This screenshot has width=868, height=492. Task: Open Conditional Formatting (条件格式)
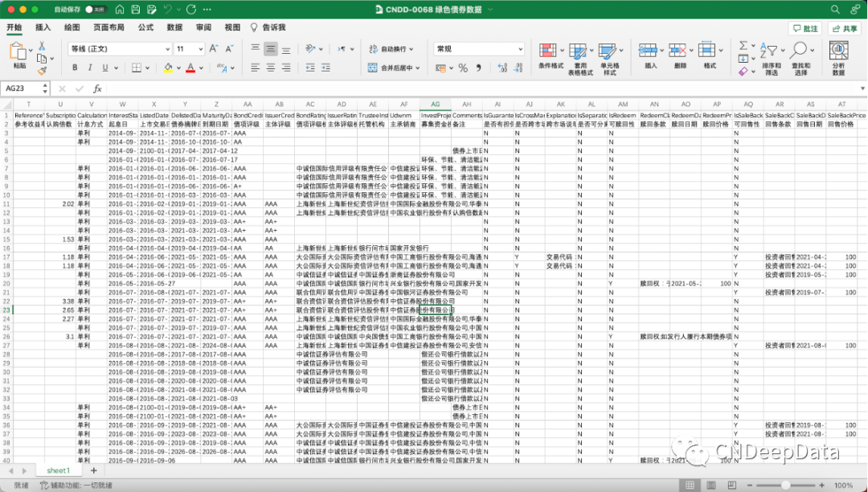[x=551, y=59]
